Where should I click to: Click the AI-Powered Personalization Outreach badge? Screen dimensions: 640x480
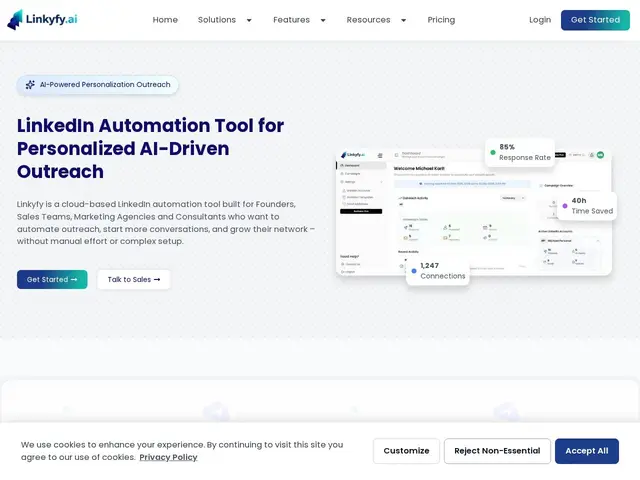(x=98, y=85)
